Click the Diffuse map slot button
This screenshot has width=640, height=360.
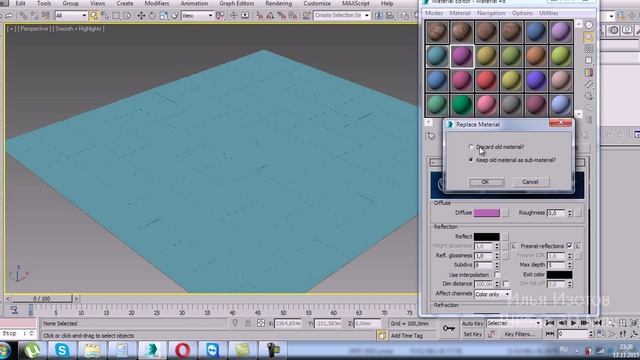coord(505,213)
